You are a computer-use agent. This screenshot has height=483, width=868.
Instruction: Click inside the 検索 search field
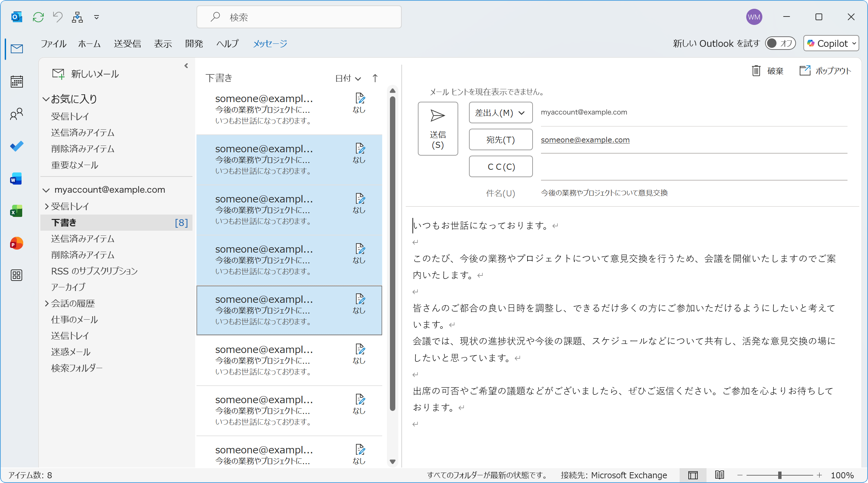pos(298,17)
